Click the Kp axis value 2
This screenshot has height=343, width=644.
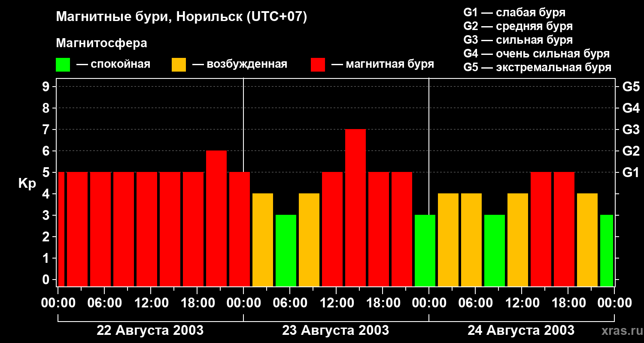[47, 237]
